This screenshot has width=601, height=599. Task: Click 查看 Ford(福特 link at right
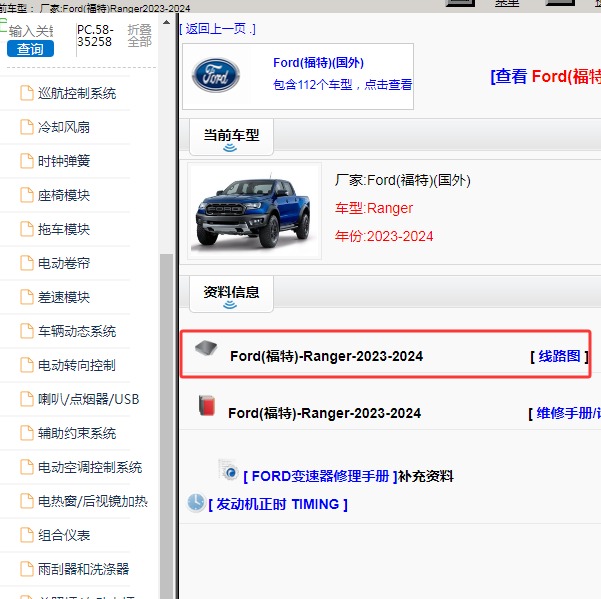click(545, 76)
